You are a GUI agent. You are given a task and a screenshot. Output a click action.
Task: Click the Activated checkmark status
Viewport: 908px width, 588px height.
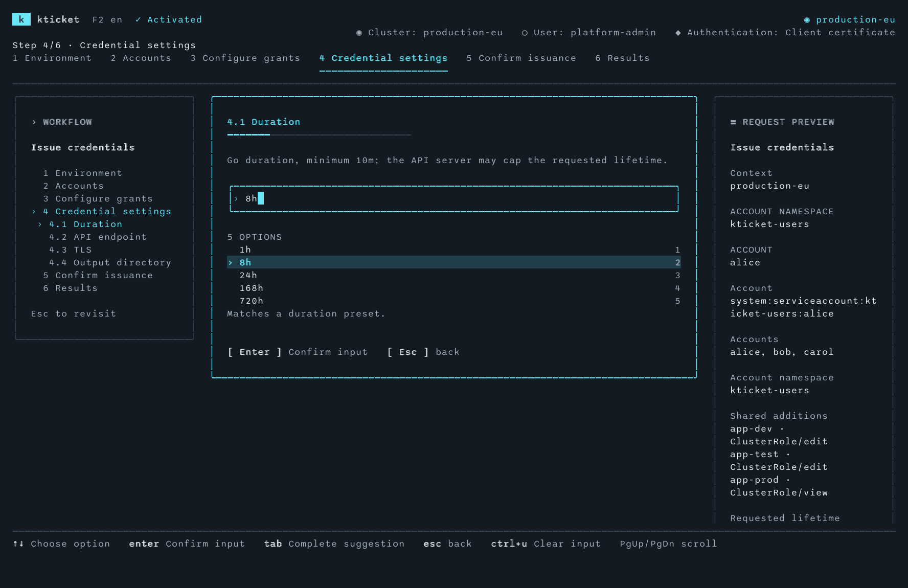(169, 19)
